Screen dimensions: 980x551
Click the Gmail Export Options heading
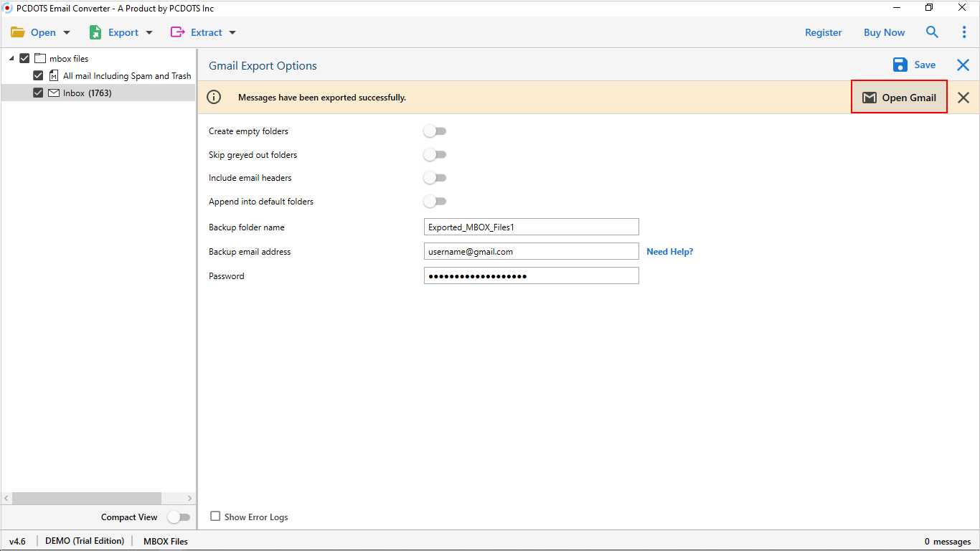(263, 65)
